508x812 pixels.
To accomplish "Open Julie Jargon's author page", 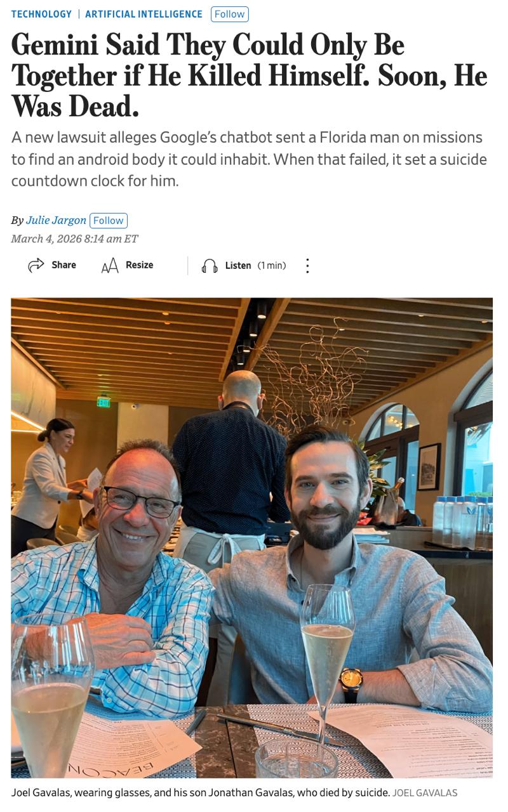I will 56,220.
